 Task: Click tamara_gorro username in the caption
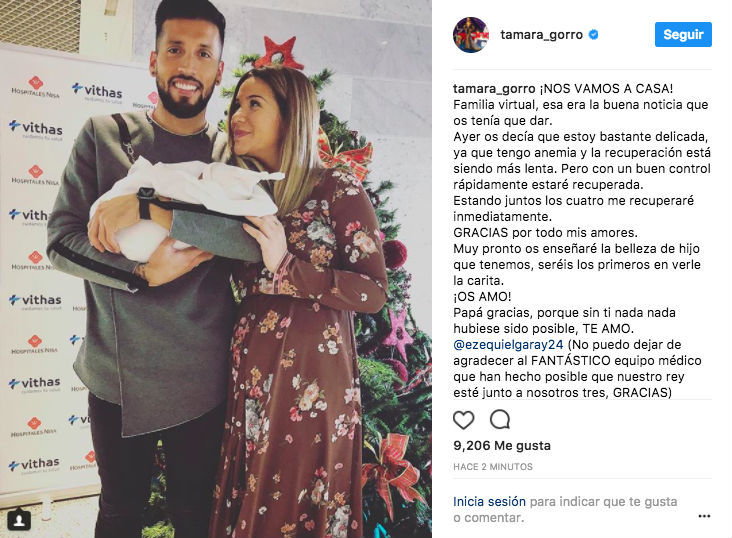point(494,89)
